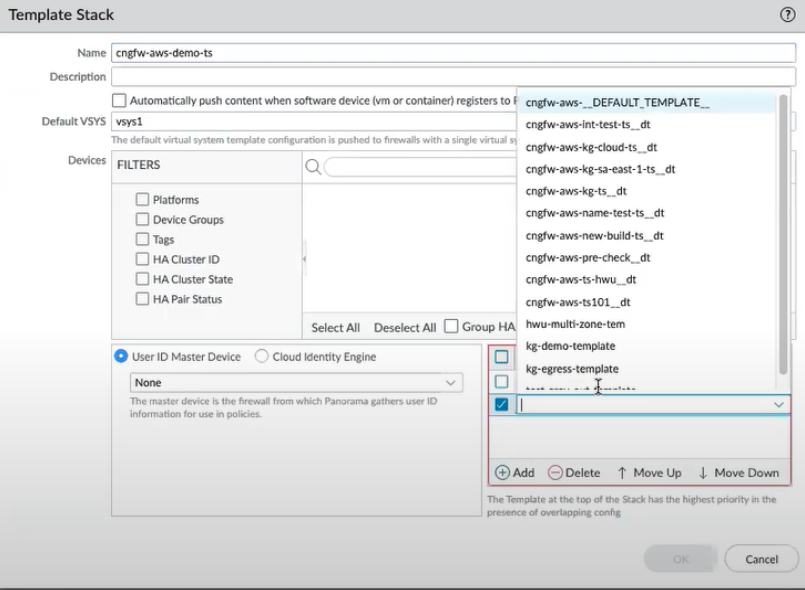Enable automatic push content checkbox
Screen dimensions: 805x590
[119, 100]
